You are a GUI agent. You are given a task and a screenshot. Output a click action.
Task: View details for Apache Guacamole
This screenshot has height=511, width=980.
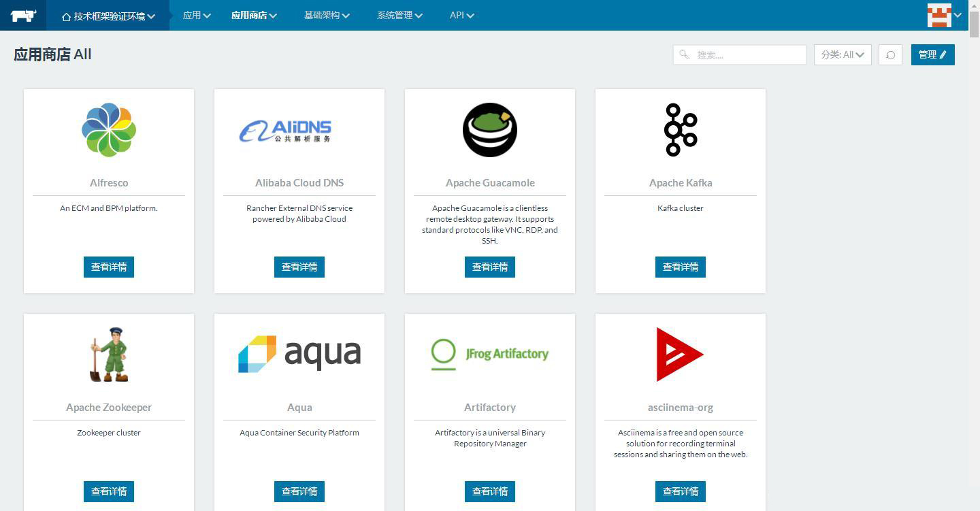(x=490, y=267)
